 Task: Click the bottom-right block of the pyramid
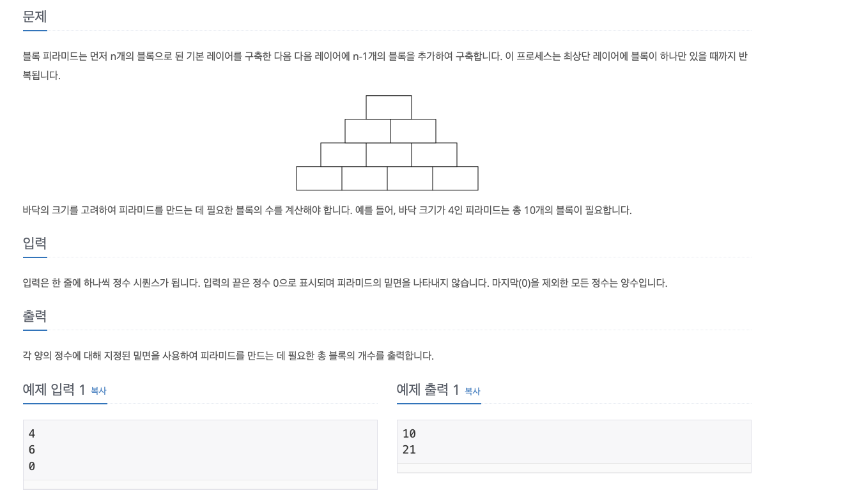click(455, 178)
